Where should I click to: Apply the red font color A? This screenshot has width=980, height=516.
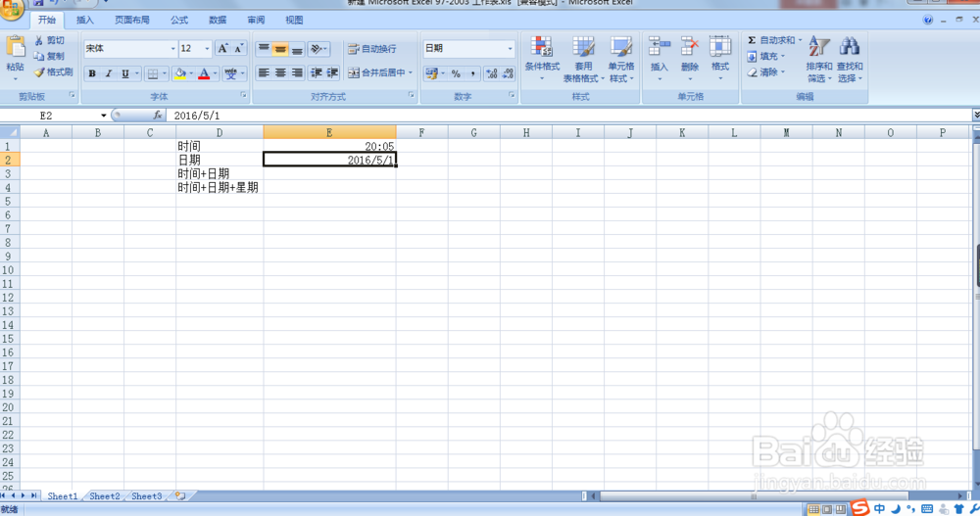[204, 73]
